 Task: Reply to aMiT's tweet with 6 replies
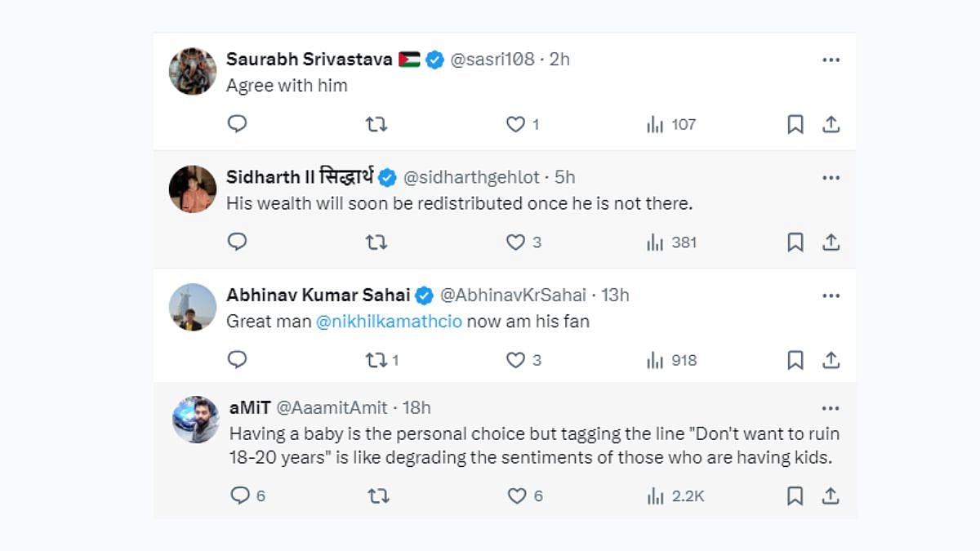point(239,495)
